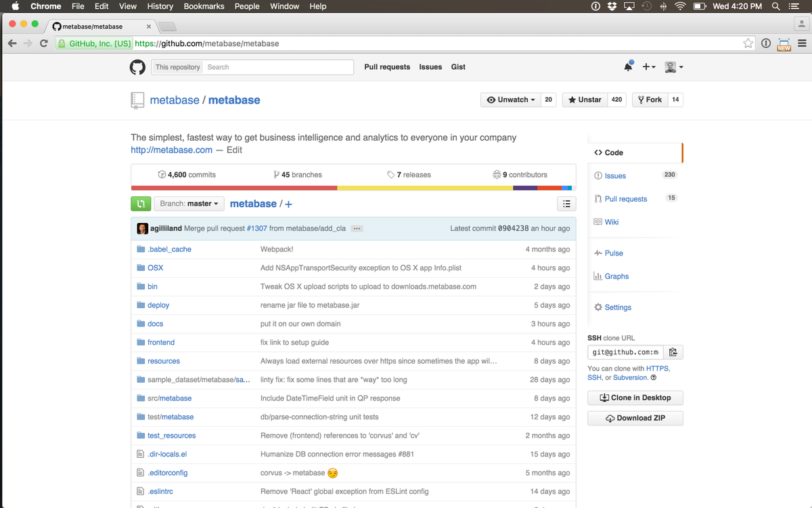812x508 pixels.
Task: Open the 420 stargazers count
Action: (x=617, y=100)
